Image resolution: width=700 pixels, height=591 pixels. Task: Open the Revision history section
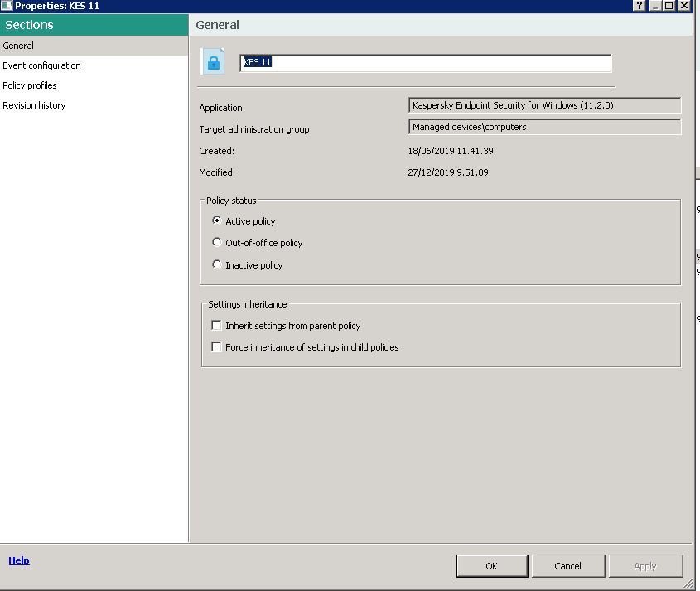tap(94, 105)
